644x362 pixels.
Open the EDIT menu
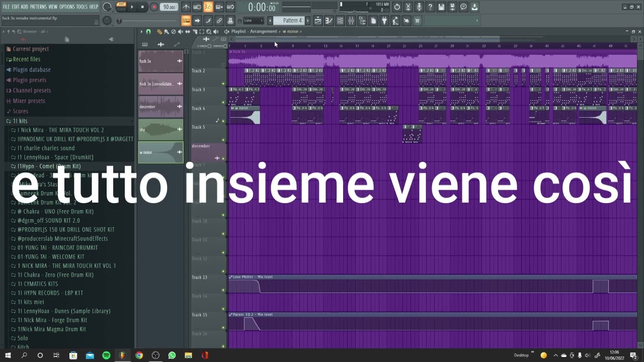[x=16, y=7]
